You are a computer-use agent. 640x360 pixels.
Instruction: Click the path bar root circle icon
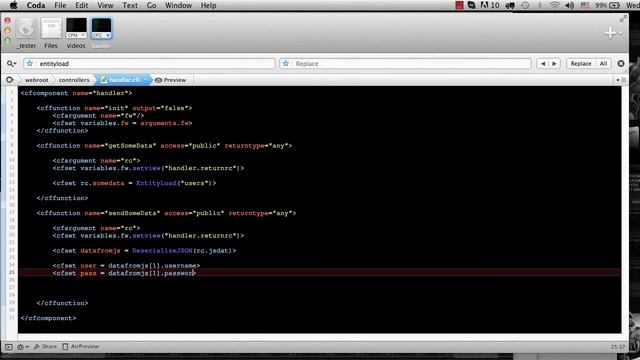[x=10, y=80]
